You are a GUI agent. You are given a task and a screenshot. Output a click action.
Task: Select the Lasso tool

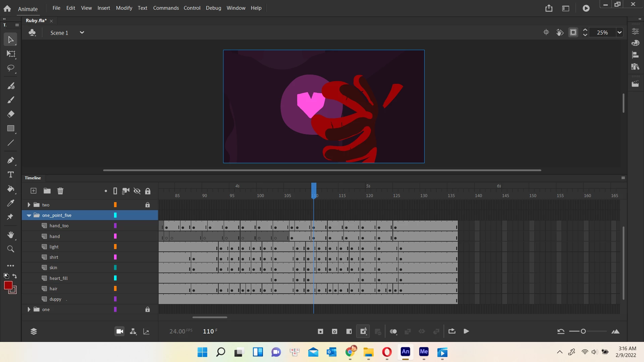[x=11, y=68]
